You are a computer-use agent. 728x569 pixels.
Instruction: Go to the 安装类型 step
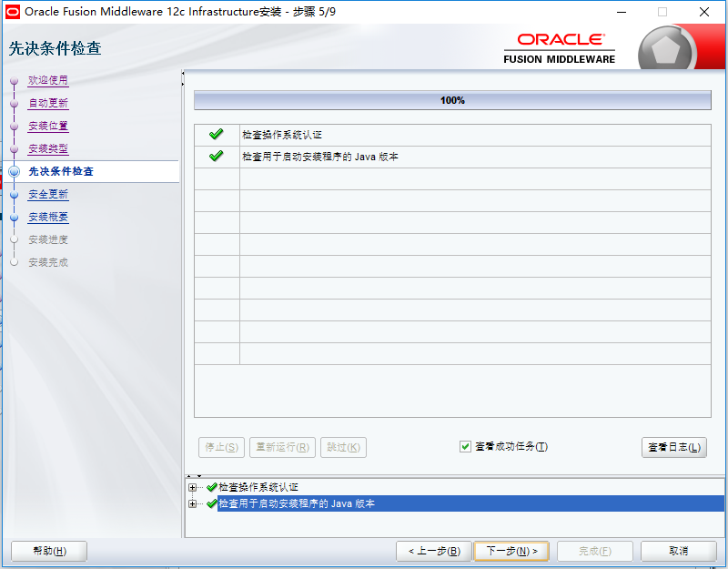tap(48, 148)
